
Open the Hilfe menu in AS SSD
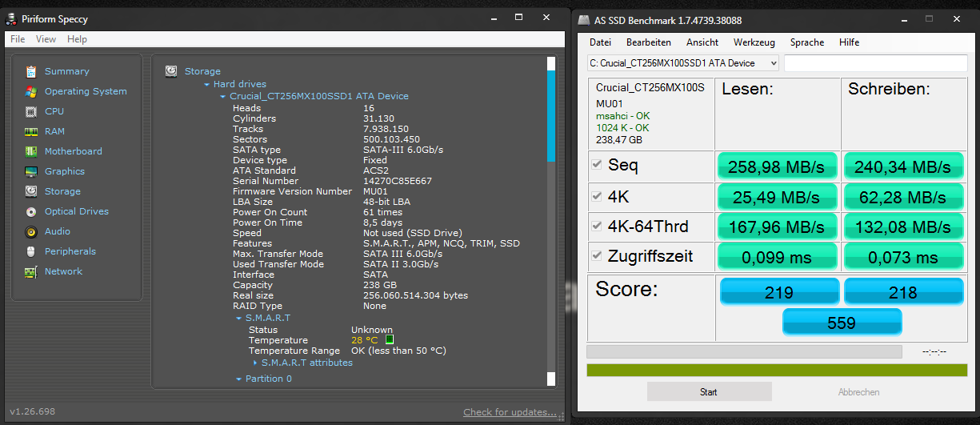point(850,42)
